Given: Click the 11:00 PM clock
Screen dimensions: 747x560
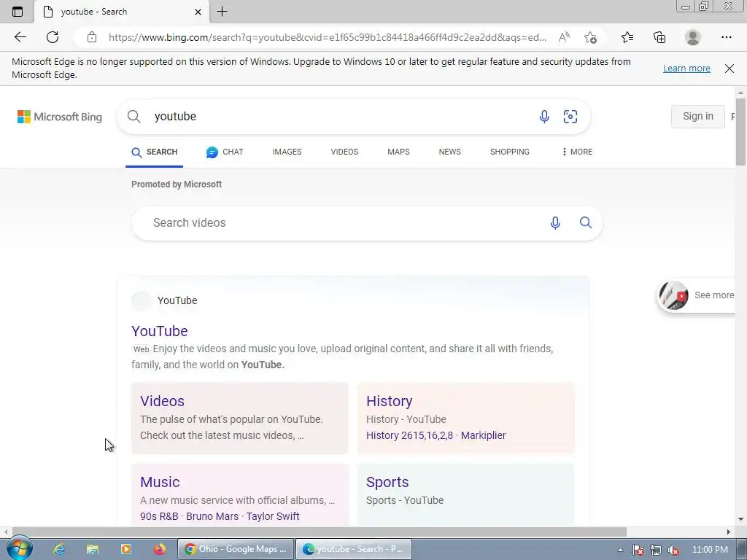Looking at the screenshot, I should pyautogui.click(x=709, y=550).
